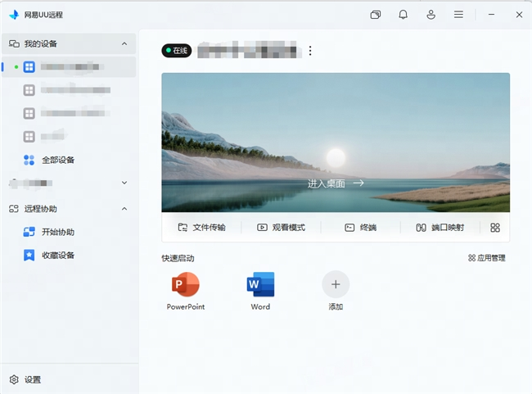This screenshot has width=532, height=394.
Task: Click the add app plus icon
Action: pos(336,284)
